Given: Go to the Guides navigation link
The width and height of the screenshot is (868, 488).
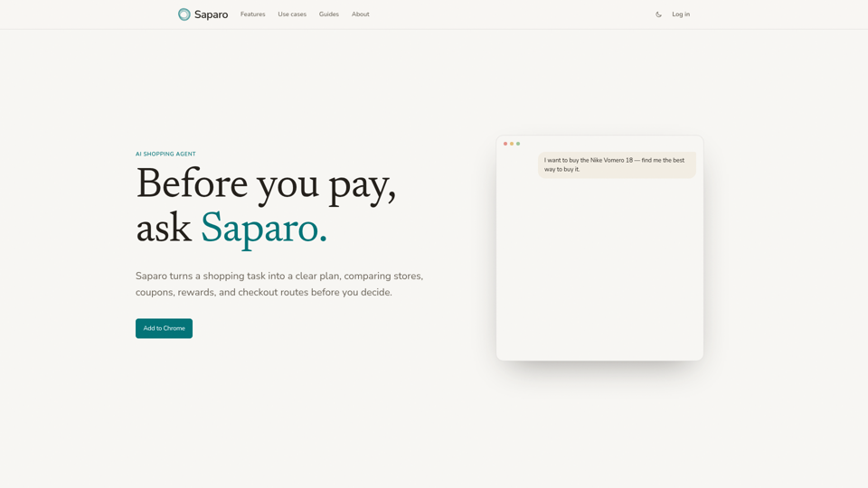Looking at the screenshot, I should point(329,14).
